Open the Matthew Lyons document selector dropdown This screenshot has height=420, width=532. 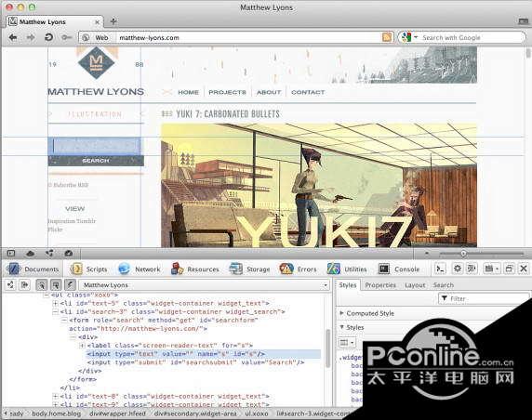point(205,285)
